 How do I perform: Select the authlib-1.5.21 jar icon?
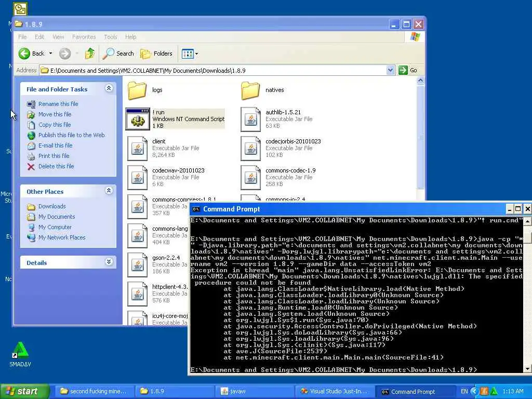(x=251, y=119)
